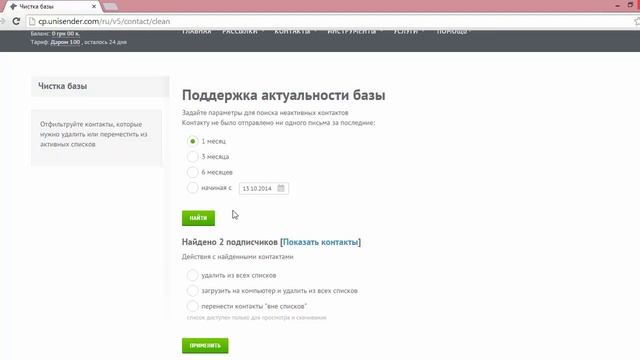This screenshot has height=360, width=640.
Task: Close the 'Чистка базы' browser tab
Action: tap(94, 7)
